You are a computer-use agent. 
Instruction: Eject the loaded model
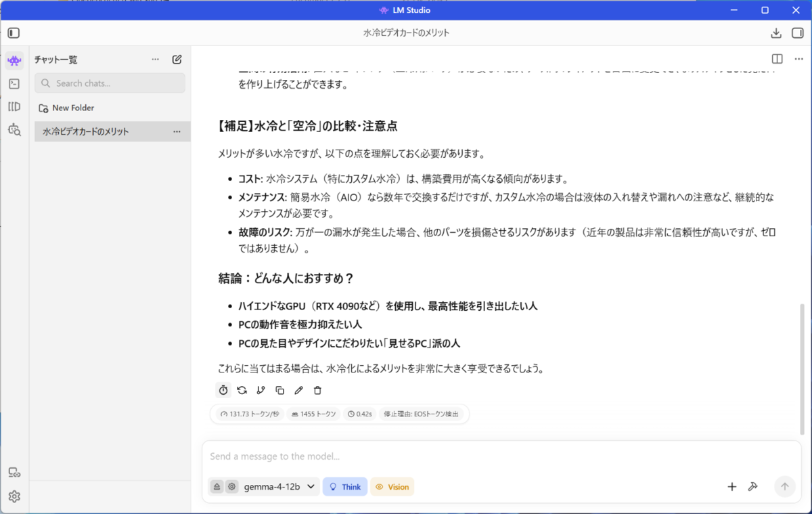coord(217,486)
